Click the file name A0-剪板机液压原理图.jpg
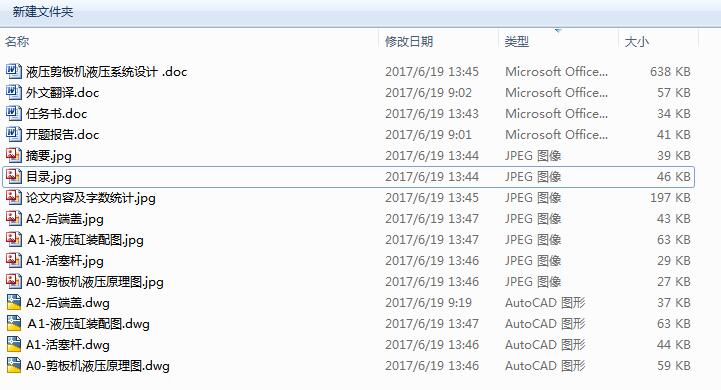 [95, 281]
